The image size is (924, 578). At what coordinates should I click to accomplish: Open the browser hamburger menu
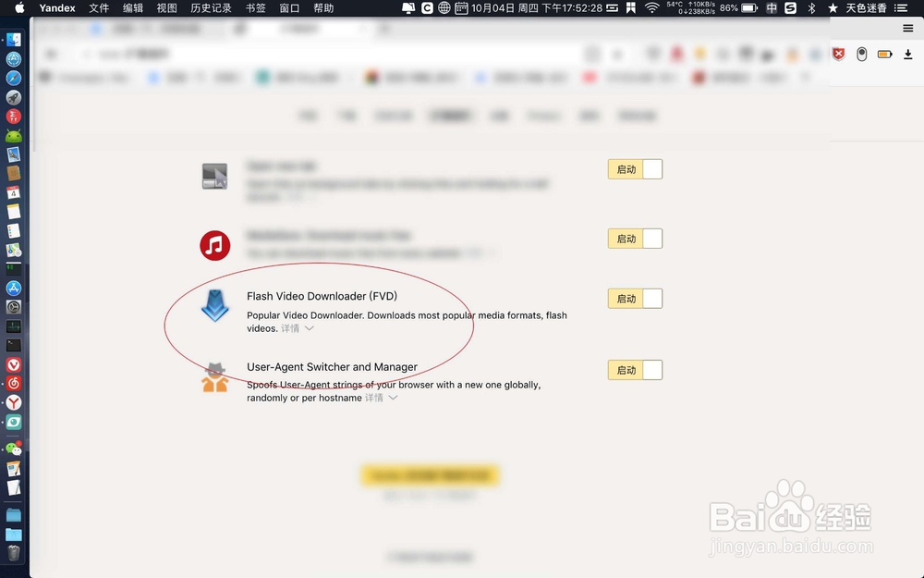(x=908, y=29)
